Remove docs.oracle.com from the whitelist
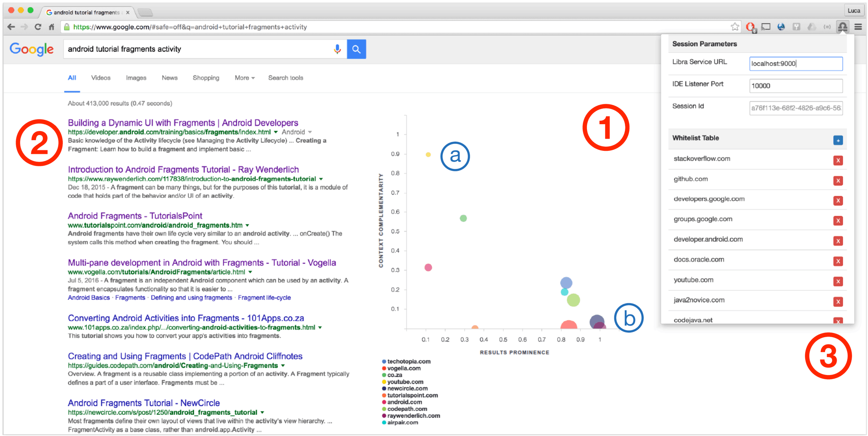 click(x=838, y=261)
